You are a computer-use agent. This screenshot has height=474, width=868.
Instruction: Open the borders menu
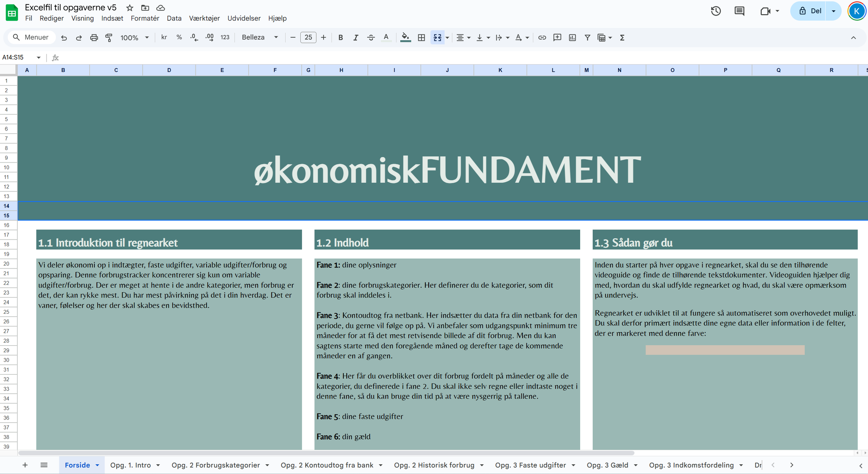pyautogui.click(x=421, y=37)
